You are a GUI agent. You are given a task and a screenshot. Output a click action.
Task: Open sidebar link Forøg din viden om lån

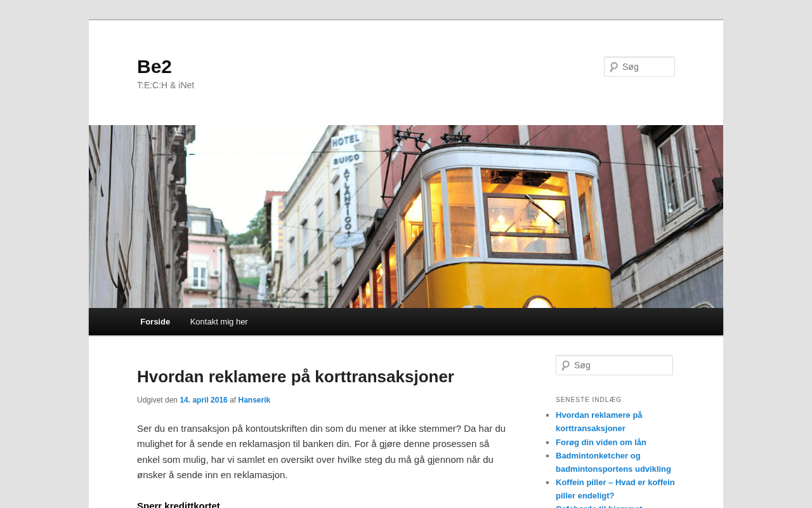[601, 443]
